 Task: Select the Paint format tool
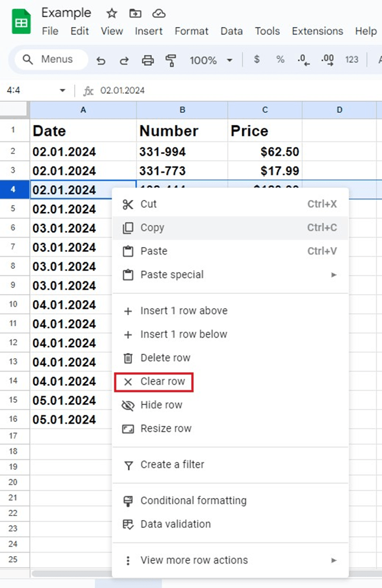(x=169, y=60)
